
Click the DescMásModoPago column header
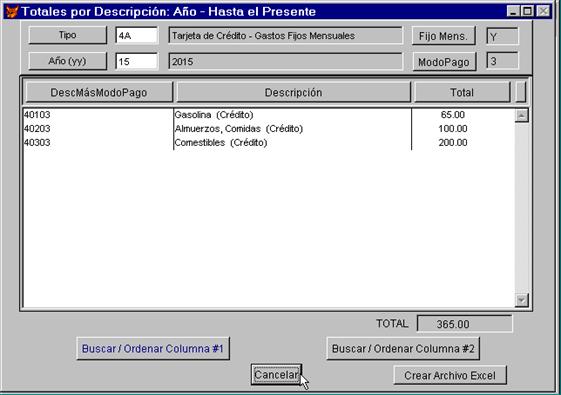tap(99, 92)
